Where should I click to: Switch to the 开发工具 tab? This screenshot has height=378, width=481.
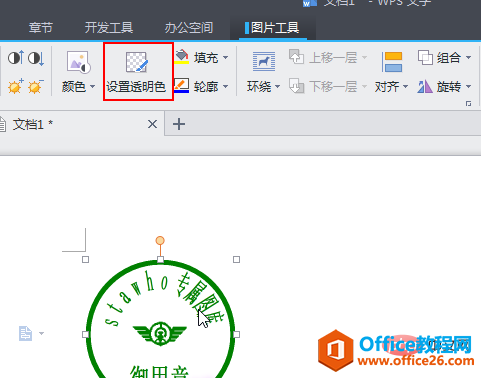coord(109,28)
